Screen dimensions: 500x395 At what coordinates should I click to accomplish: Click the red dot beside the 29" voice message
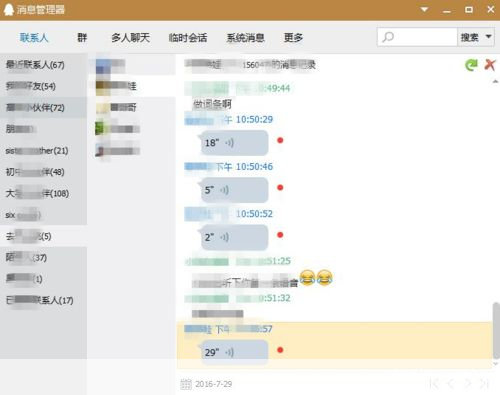[280, 350]
